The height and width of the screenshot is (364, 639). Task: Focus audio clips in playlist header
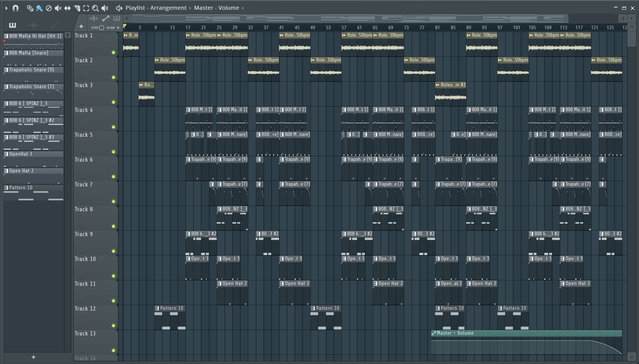point(94,18)
